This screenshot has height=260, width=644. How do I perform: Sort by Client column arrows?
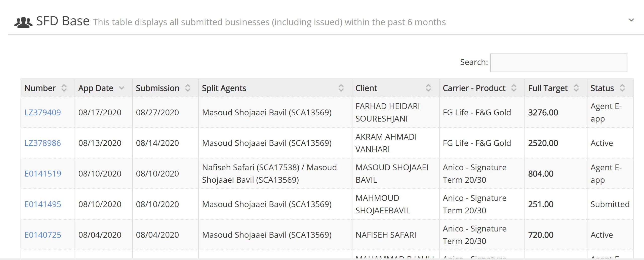428,88
